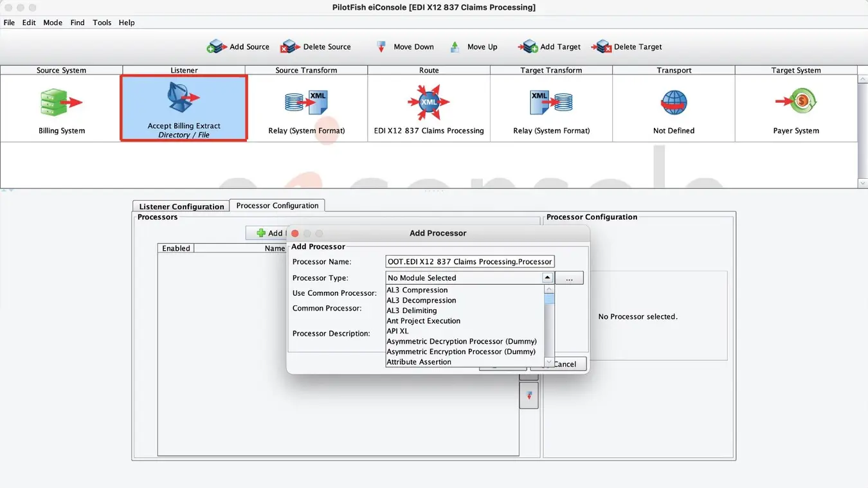Click the Add Source toolbar icon

click(x=217, y=46)
